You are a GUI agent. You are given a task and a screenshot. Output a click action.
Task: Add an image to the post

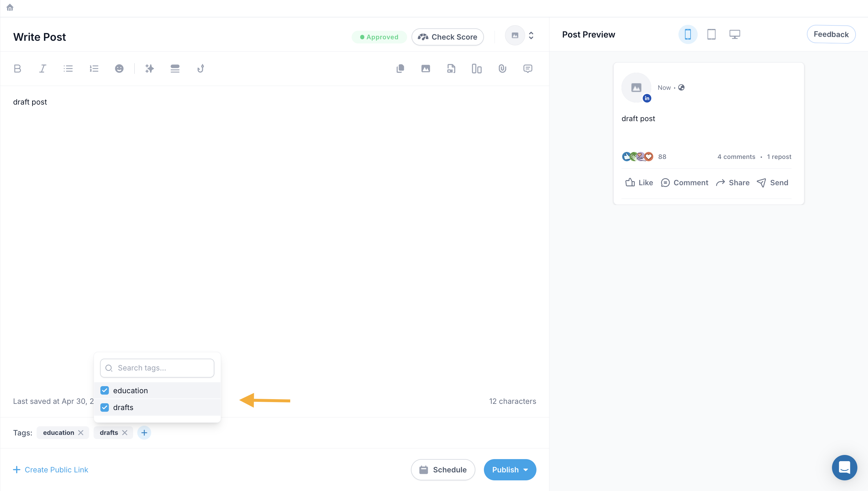(425, 69)
